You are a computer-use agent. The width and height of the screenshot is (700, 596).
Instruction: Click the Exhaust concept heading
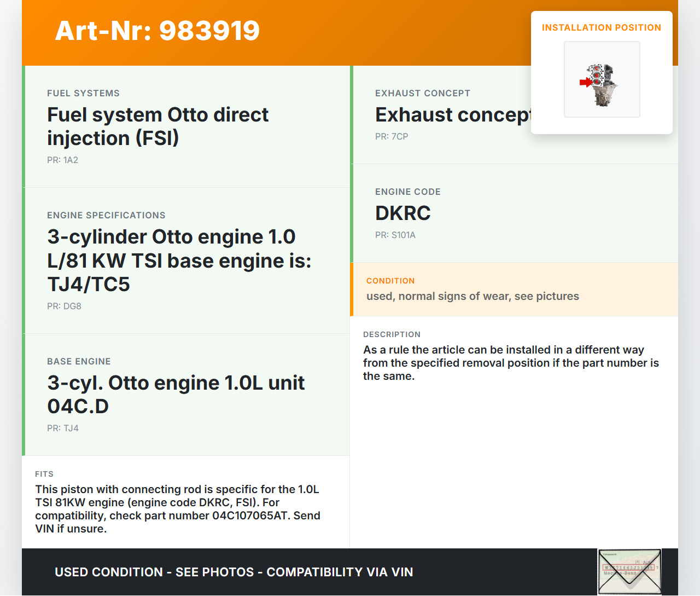click(x=452, y=115)
